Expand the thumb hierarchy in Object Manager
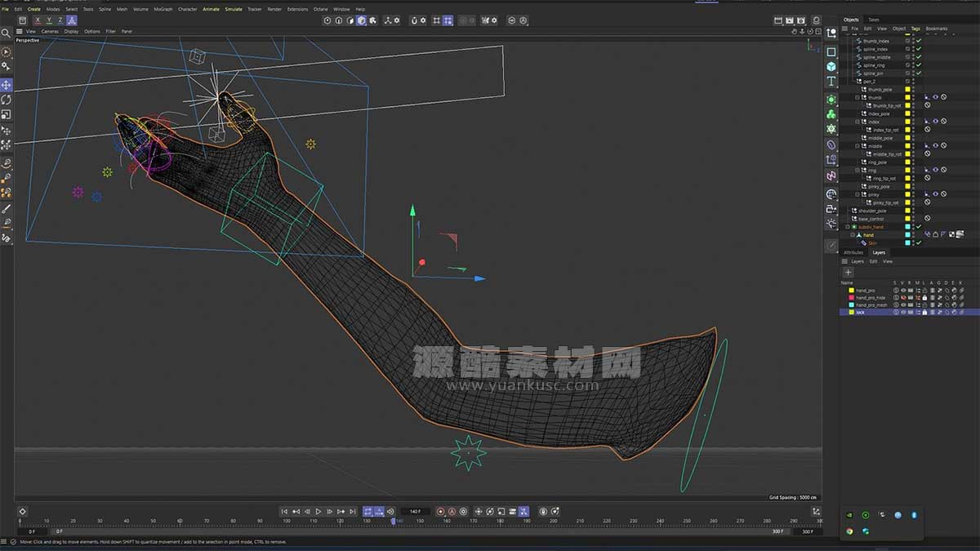The image size is (980, 551). 857,97
